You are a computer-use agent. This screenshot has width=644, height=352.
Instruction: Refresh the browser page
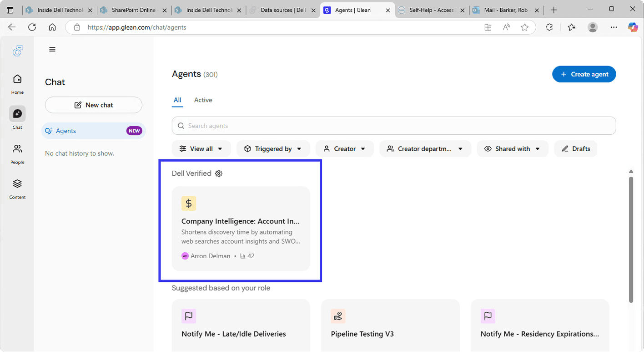[32, 27]
